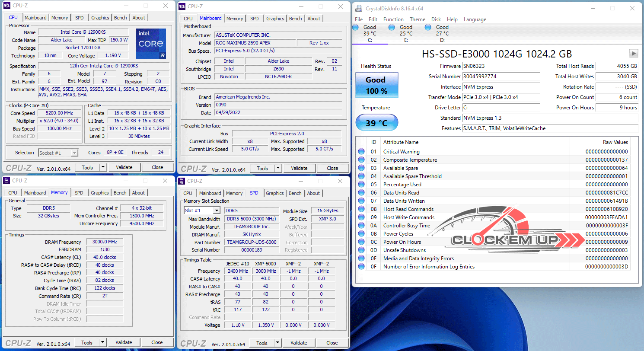Screen dimensions: 644x351
Task: Select the D: drive status orb
Action: 428,27
